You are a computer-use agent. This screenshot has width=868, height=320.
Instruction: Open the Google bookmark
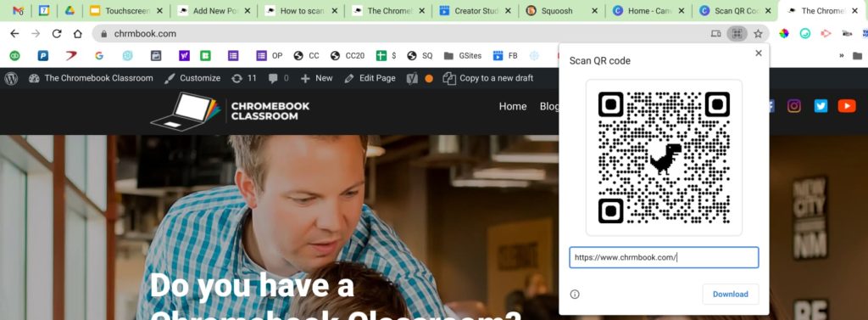pos(99,55)
